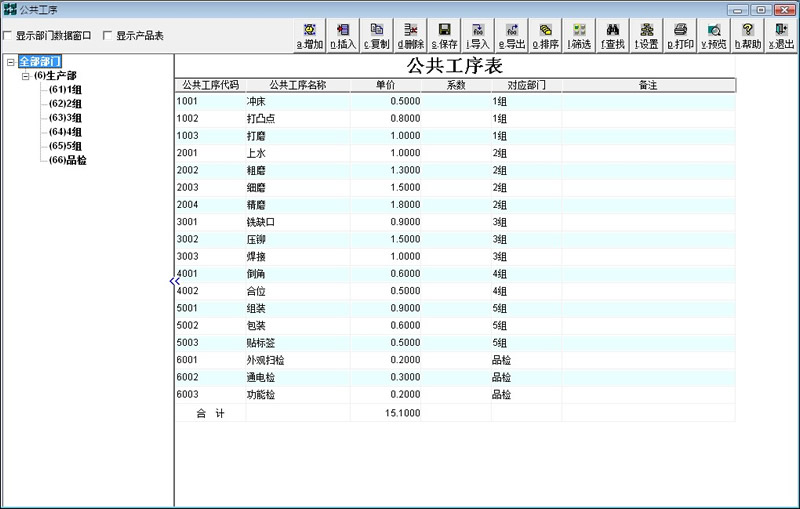Collapse left panel with << arrow
800x509 pixels.
[x=174, y=281]
